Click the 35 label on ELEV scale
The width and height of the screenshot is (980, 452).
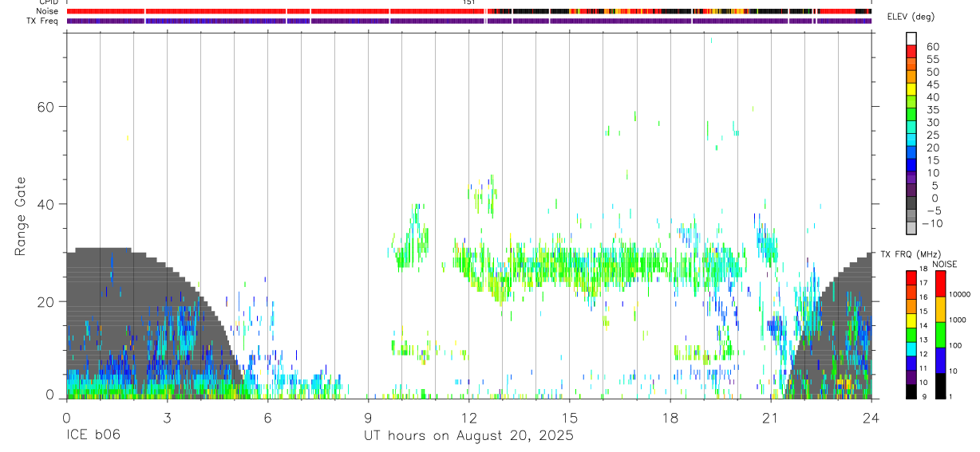tap(933, 110)
